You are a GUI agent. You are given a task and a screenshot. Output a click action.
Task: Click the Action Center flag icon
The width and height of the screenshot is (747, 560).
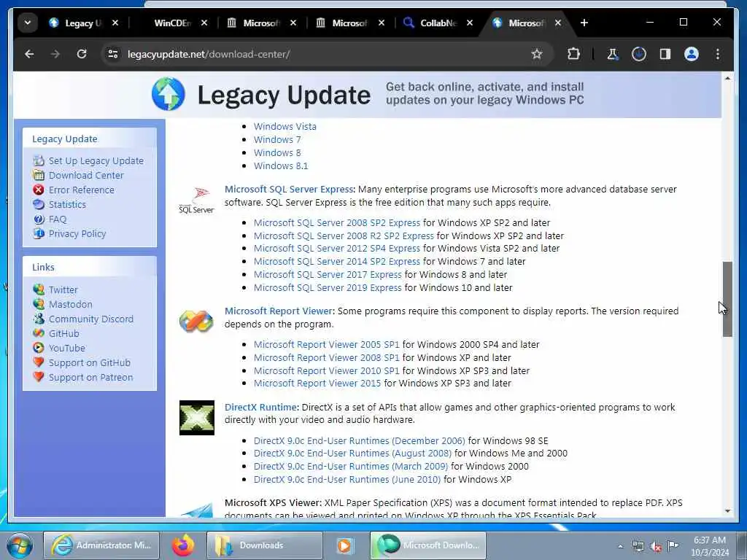point(673,545)
